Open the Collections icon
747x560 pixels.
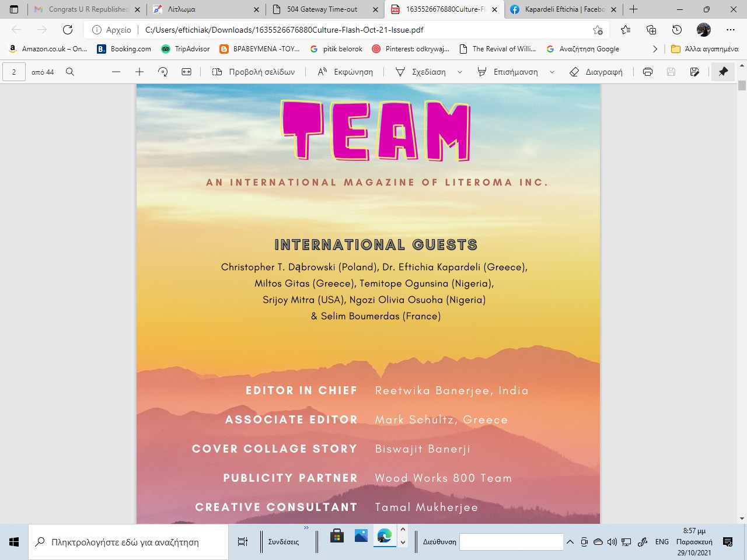tap(651, 30)
